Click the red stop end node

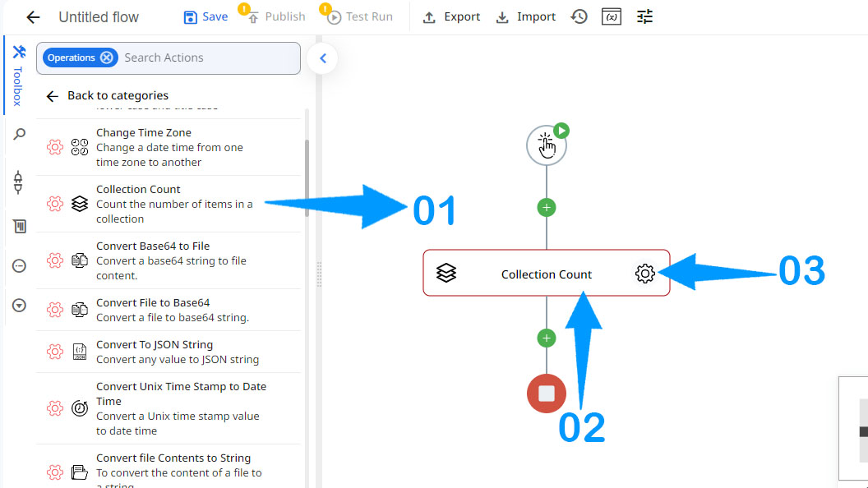coord(547,394)
